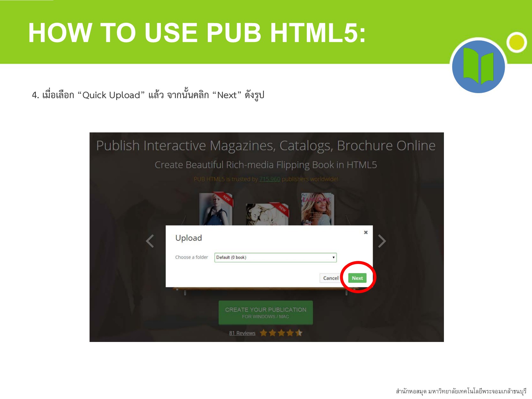Image resolution: width=532 pixels, height=399 pixels.
Task: Click the "Choose a folder" label
Action: [x=192, y=257]
